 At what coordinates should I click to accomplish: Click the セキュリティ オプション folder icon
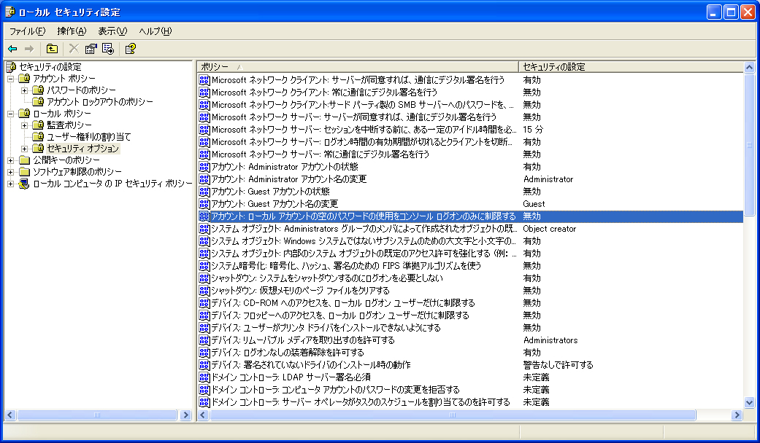tap(38, 148)
